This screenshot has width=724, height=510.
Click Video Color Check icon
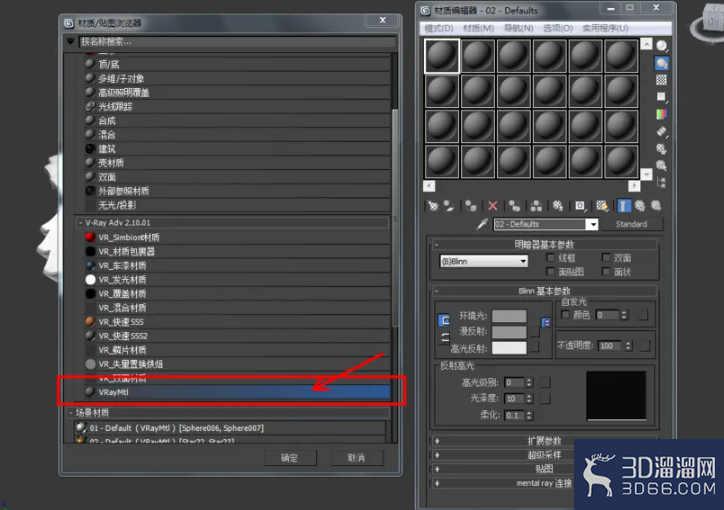(662, 114)
